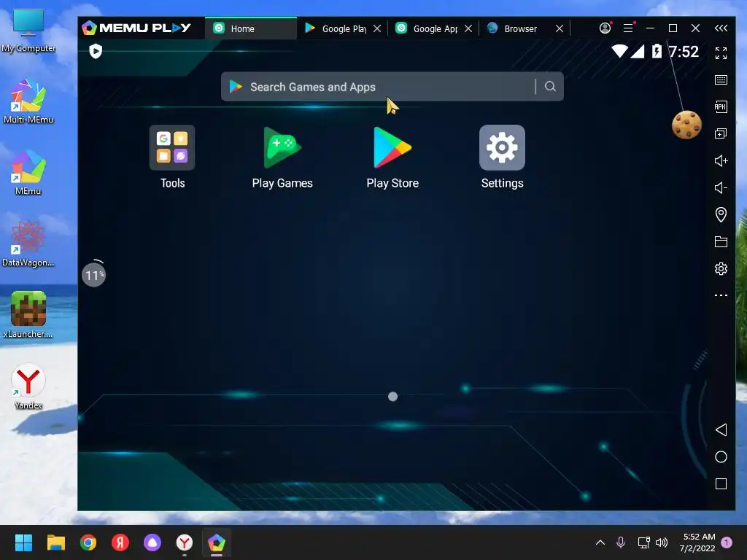The width and height of the screenshot is (747, 560).
Task: Click the hanging cookie icon
Action: [x=686, y=125]
